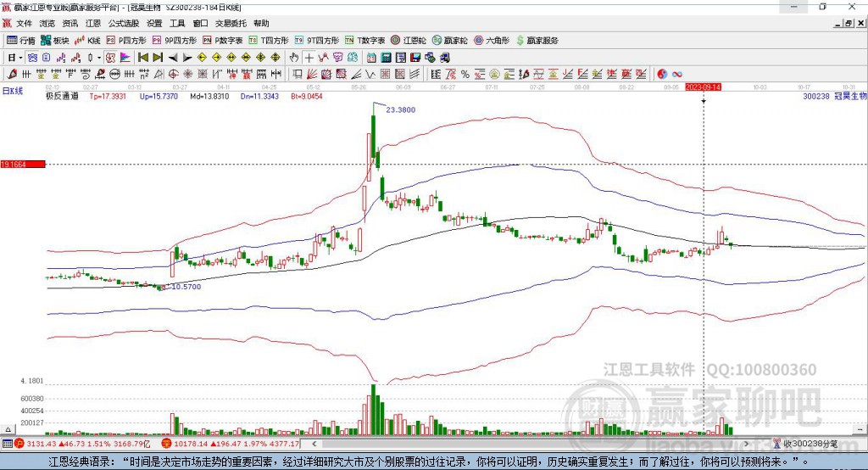Screen dimensions: 868x470
Task: Open the 六角形 hexagon tool
Action: 492,41
